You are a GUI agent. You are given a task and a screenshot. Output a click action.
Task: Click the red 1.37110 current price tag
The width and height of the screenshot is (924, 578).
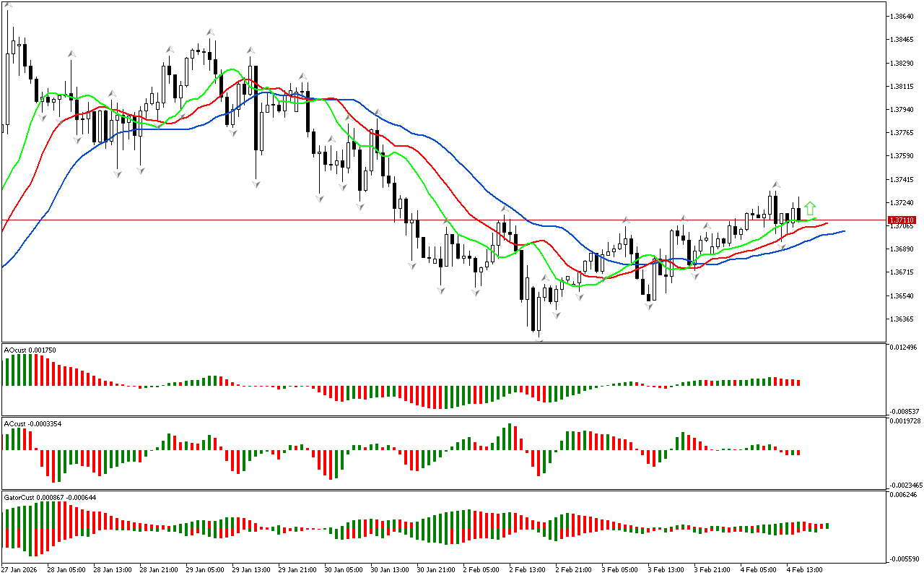coord(902,220)
